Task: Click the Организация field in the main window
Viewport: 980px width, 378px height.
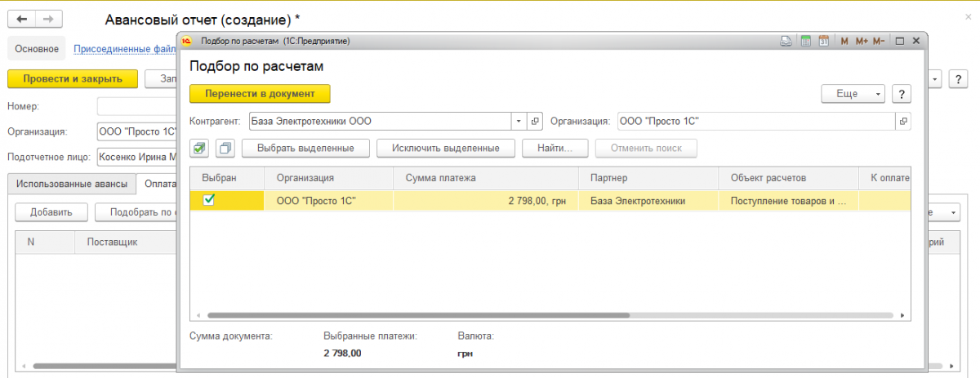Action: (136, 131)
